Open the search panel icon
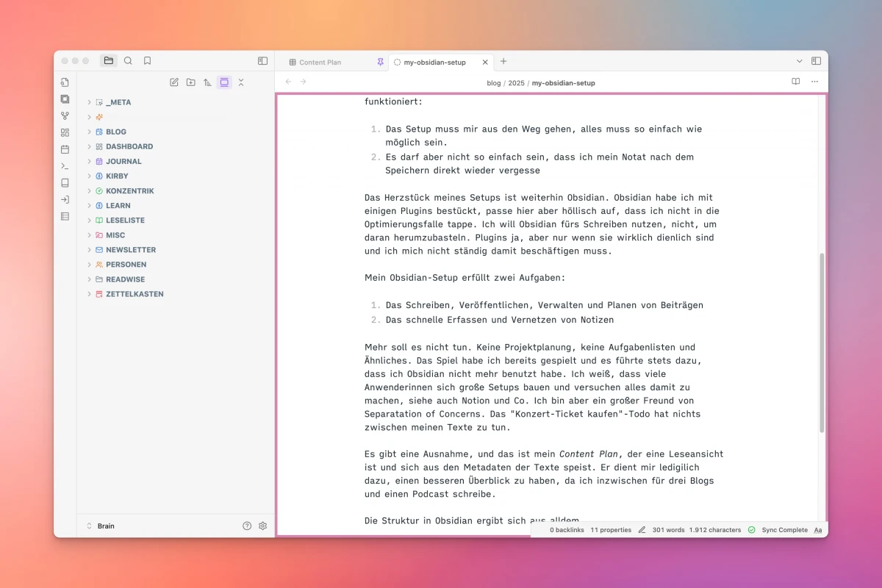882x588 pixels. click(x=128, y=61)
